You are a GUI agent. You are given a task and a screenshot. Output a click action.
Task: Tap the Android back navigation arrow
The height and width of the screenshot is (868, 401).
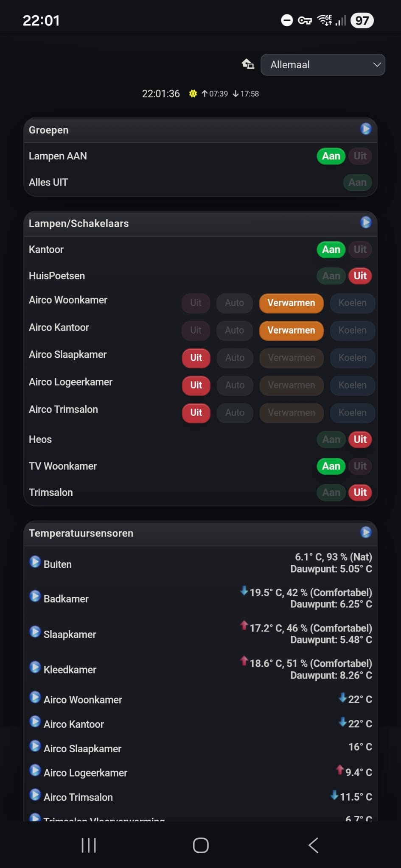pos(313,845)
